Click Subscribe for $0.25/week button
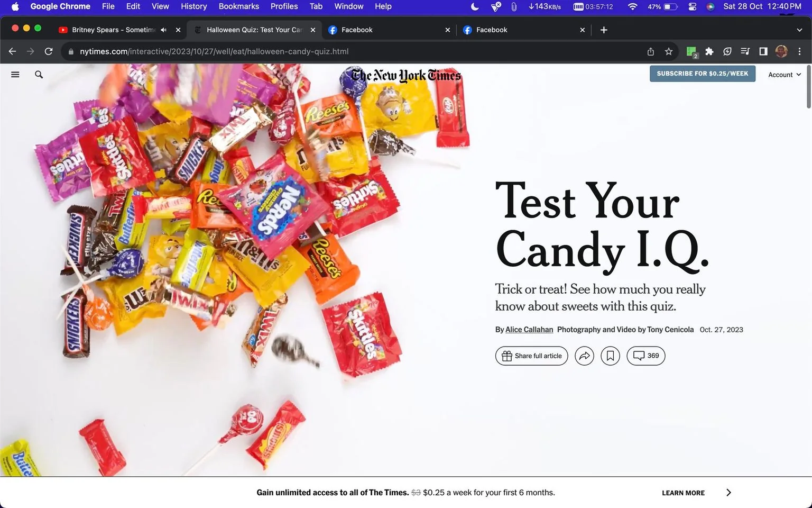 (x=702, y=74)
